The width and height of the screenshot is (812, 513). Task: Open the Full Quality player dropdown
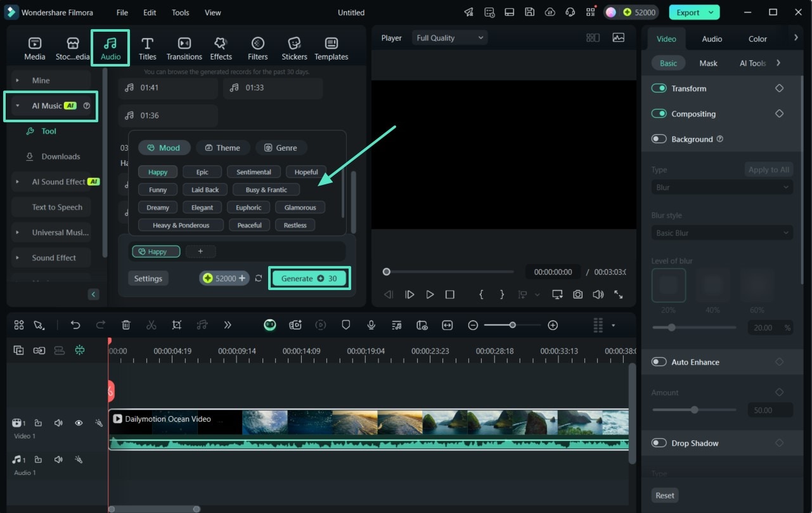(450, 38)
